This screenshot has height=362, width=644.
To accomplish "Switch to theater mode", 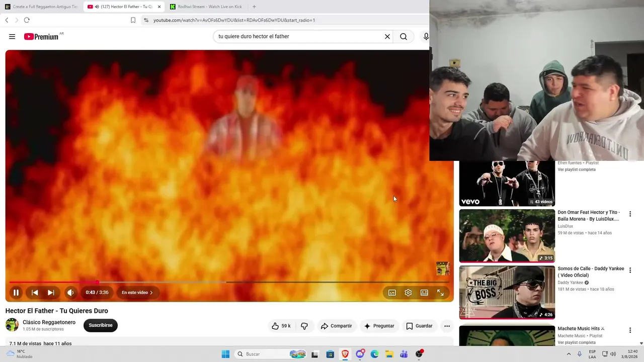I will pos(424,293).
